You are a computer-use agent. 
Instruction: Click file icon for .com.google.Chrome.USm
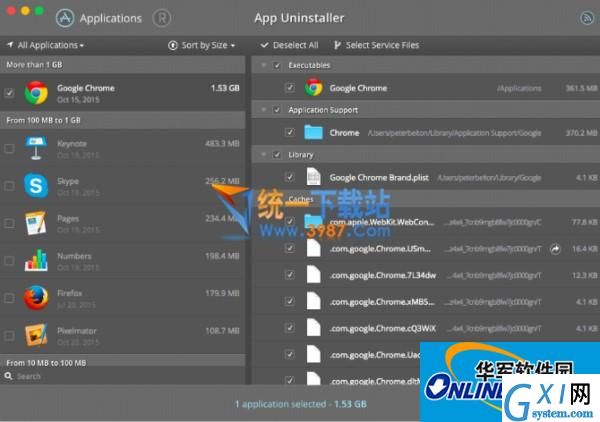click(x=313, y=249)
